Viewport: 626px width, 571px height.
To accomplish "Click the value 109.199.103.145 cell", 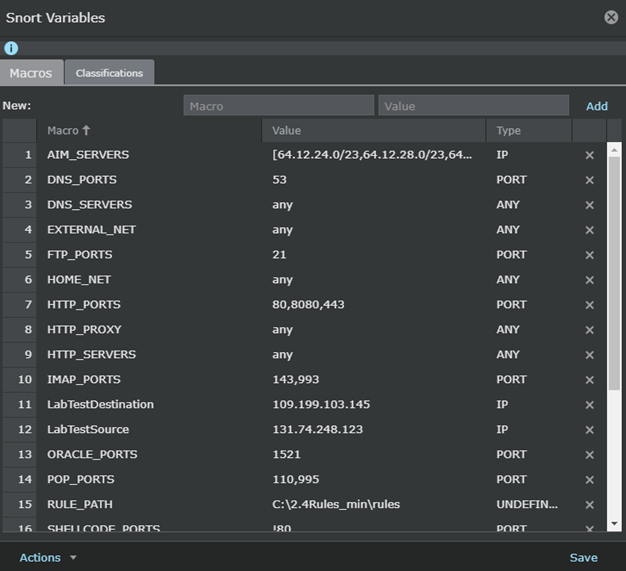I will pyautogui.click(x=374, y=404).
